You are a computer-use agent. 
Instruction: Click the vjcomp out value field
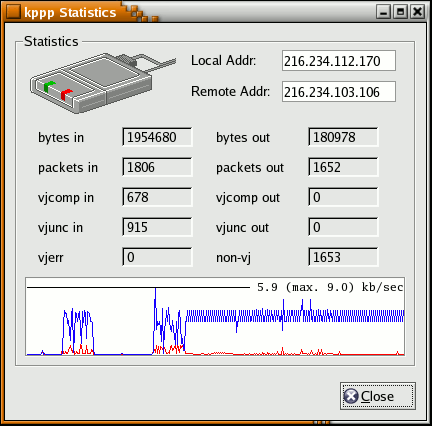tap(343, 197)
